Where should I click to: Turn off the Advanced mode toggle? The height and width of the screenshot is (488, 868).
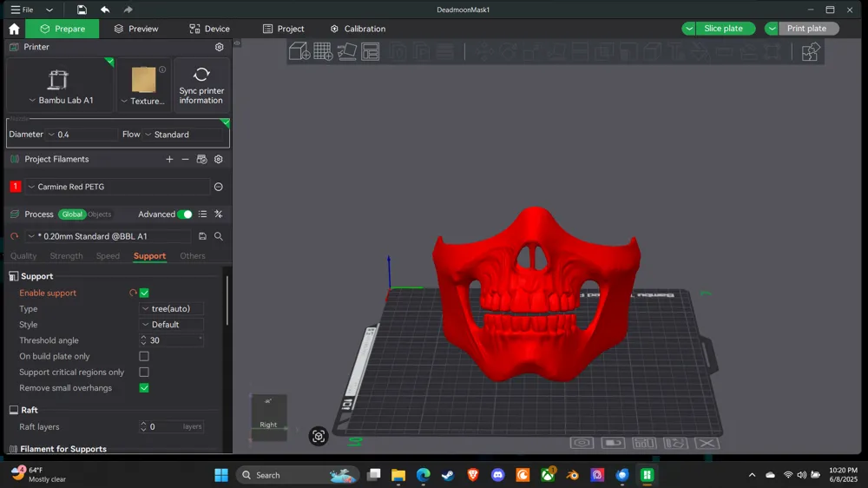pos(185,214)
